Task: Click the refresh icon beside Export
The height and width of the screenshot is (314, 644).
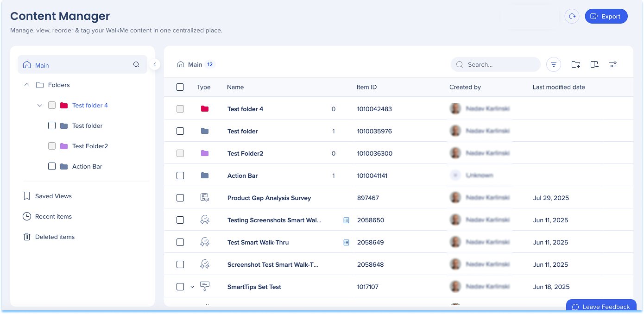Action: 572,17
